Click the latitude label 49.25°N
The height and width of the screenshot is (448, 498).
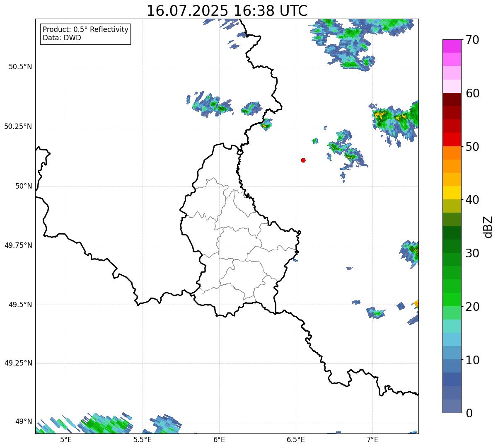coord(18,363)
